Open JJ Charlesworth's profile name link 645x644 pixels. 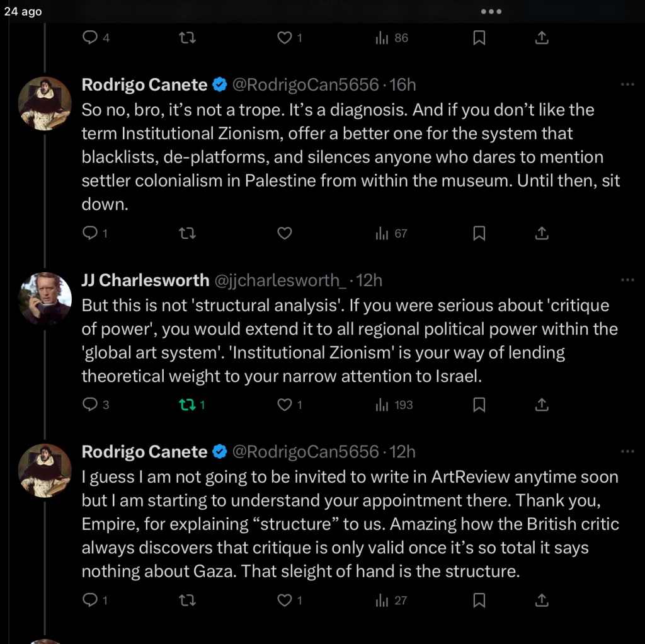tap(145, 280)
